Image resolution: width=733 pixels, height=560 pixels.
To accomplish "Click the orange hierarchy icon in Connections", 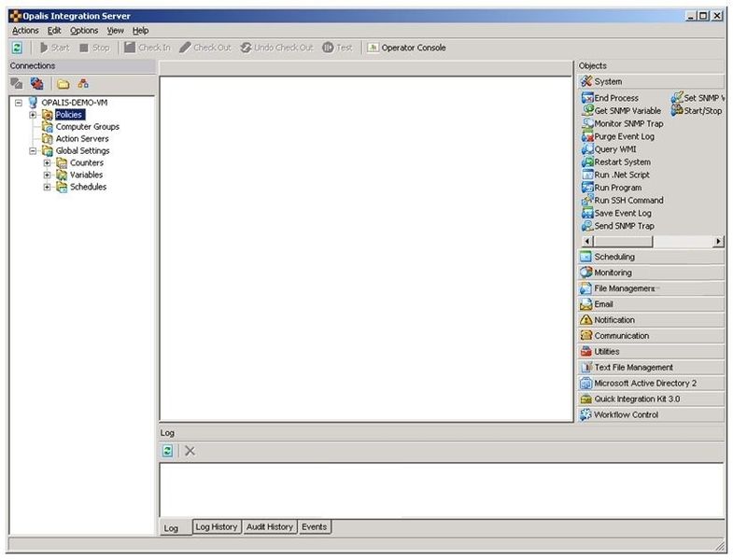I will [83, 84].
